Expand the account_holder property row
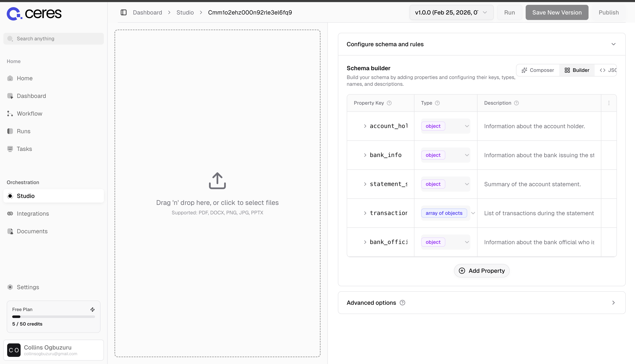Viewport: 635px width, 364px height. 365,126
